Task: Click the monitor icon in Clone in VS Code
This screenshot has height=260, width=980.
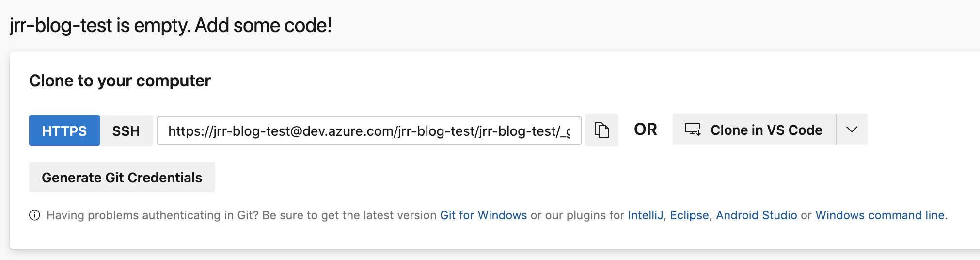Action: (693, 130)
